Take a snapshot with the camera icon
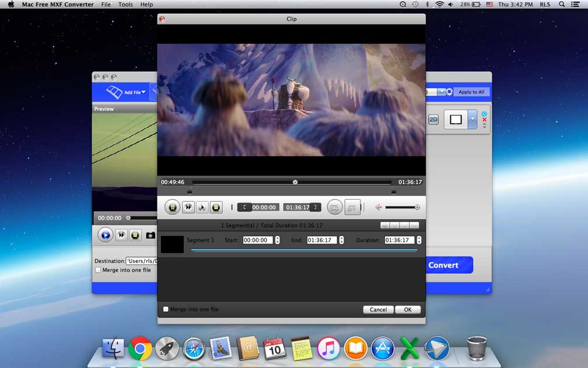This screenshot has height=368, width=588. 150,235
